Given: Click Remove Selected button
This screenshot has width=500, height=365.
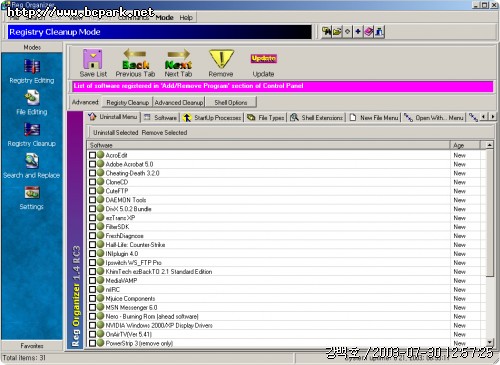Looking at the screenshot, I should (164, 132).
